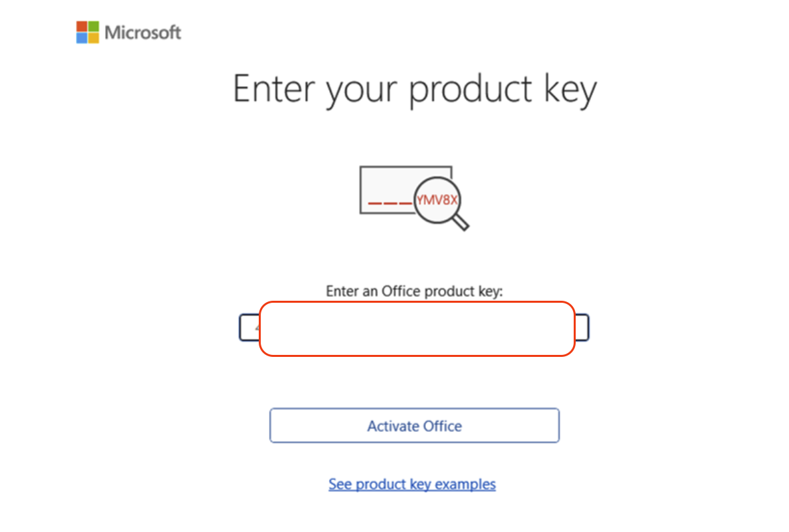This screenshot has width=789, height=532.
Task: Click the right edge of the key input box
Action: tap(584, 327)
